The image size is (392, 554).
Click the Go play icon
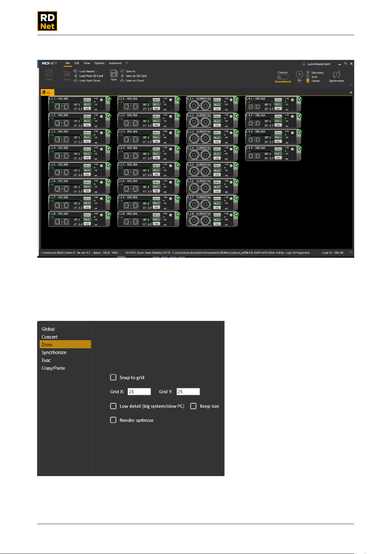pyautogui.click(x=299, y=74)
